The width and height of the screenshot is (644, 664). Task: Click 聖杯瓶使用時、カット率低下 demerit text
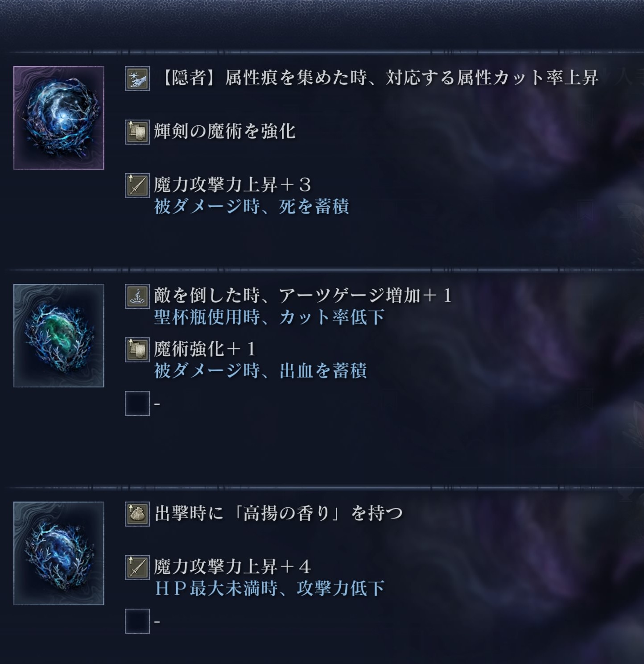pyautogui.click(x=269, y=317)
